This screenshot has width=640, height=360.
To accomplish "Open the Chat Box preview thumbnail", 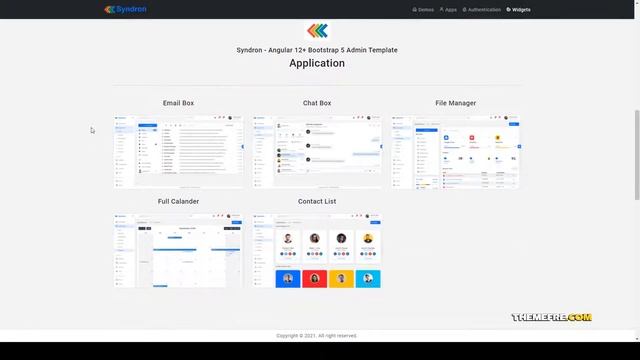I will 317,151.
